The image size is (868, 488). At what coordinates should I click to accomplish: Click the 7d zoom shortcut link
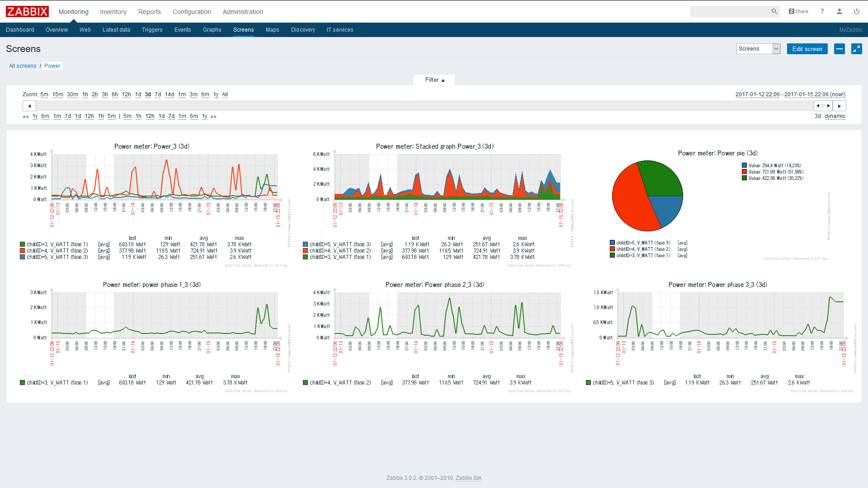coord(156,94)
